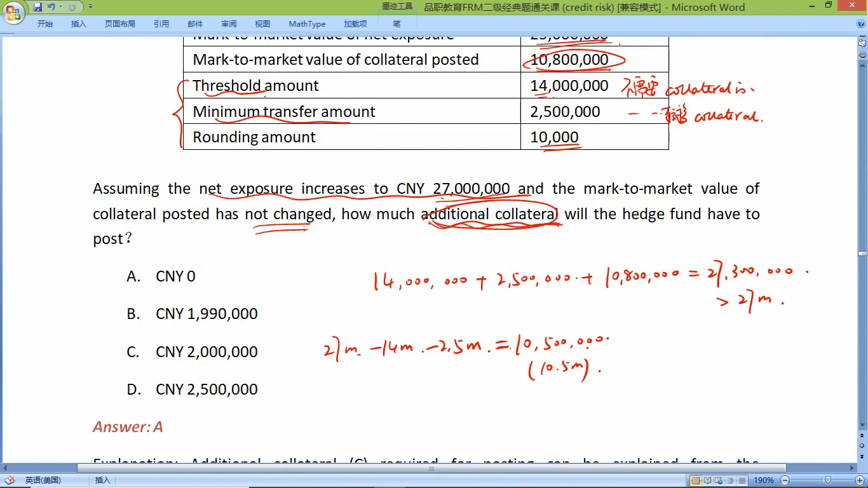Viewport: 868px width, 488px height.
Task: Switch to the 视图 tab
Action: 262,24
